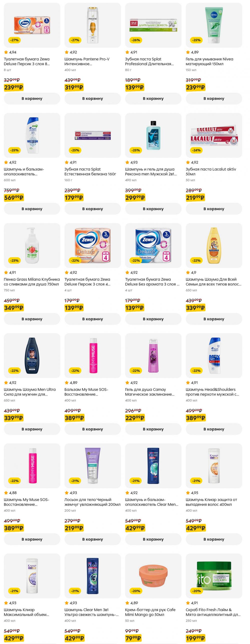Add Pantene Pro-V shampoo to cart
The height and width of the screenshot is (644, 250).
click(x=92, y=98)
